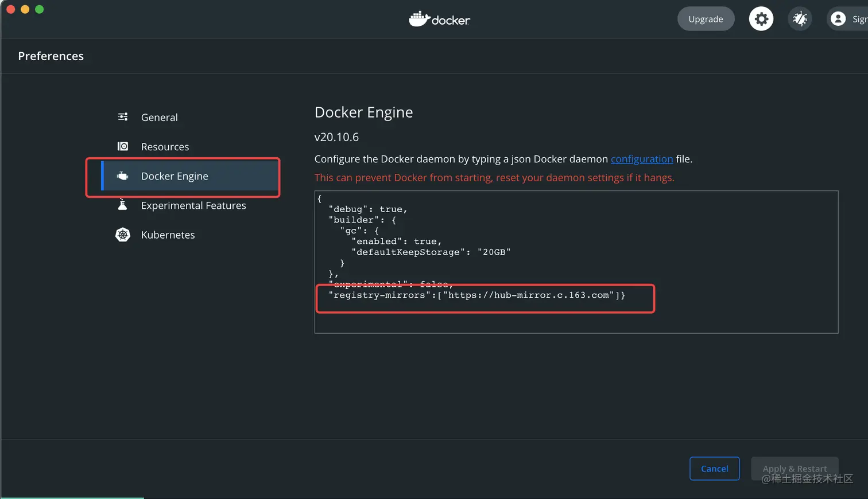Viewport: 868px width, 499px height.
Task: Select the Kubernetes preferences section
Action: click(168, 235)
